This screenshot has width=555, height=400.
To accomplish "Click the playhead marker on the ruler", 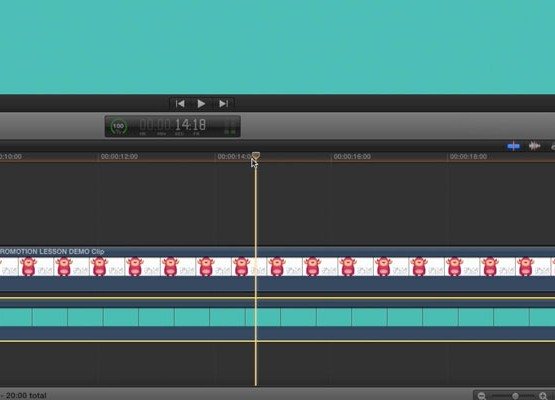I will pyautogui.click(x=256, y=155).
